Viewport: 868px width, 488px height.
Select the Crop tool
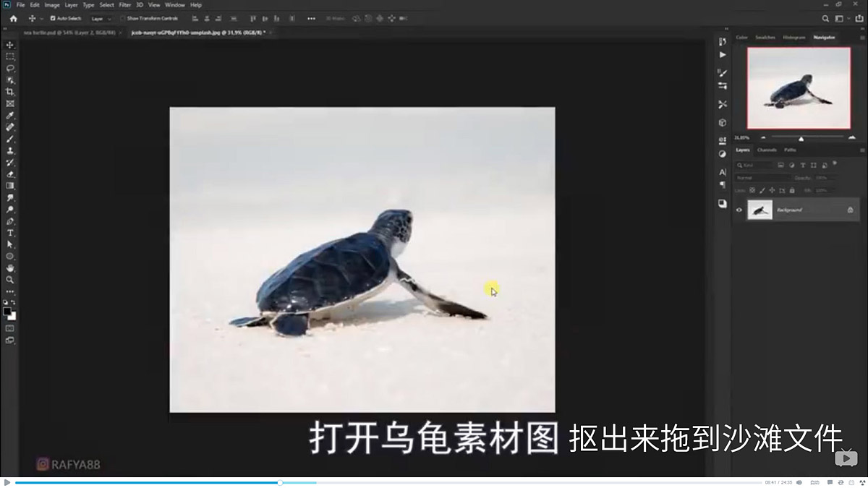[x=10, y=92]
